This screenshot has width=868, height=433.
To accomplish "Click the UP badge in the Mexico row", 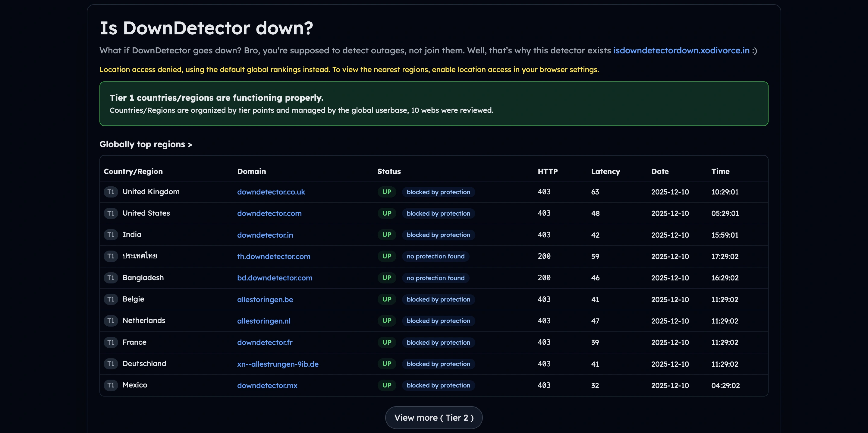I will pos(386,385).
